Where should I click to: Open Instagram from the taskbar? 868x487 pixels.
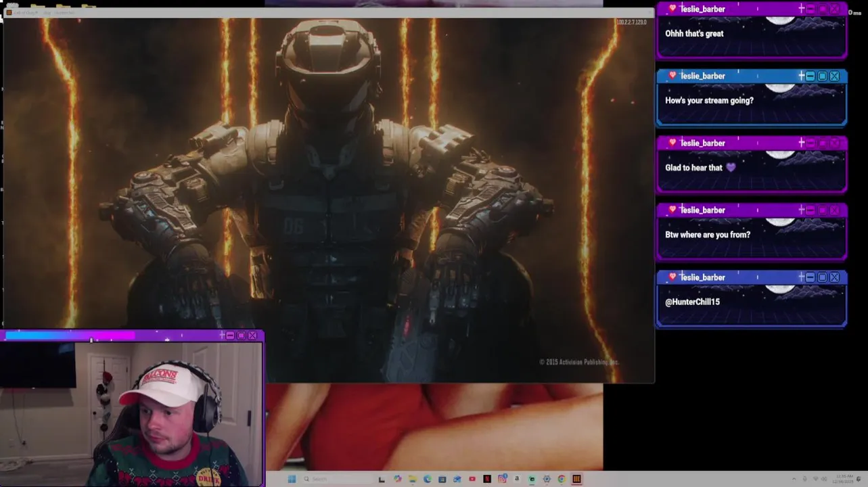[x=502, y=479]
